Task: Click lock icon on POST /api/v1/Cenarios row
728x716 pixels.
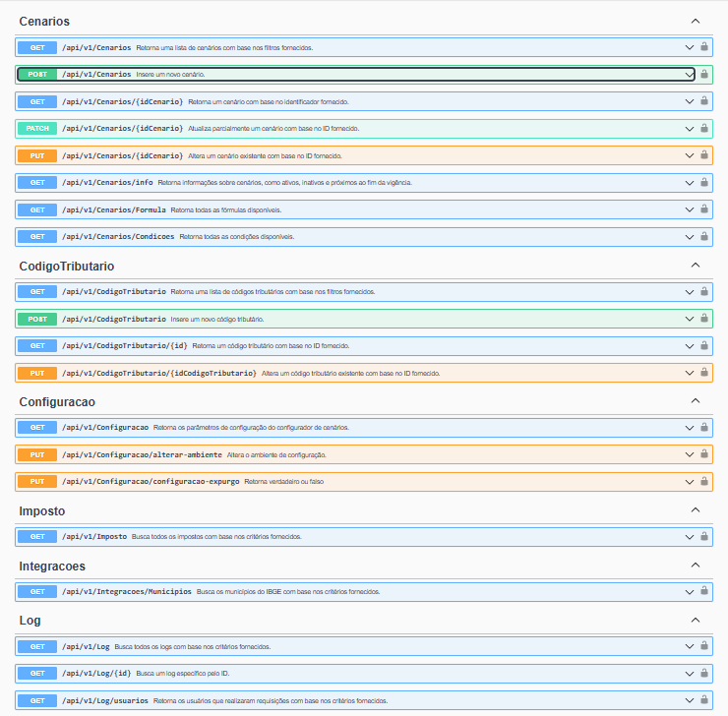Action: [x=704, y=74]
